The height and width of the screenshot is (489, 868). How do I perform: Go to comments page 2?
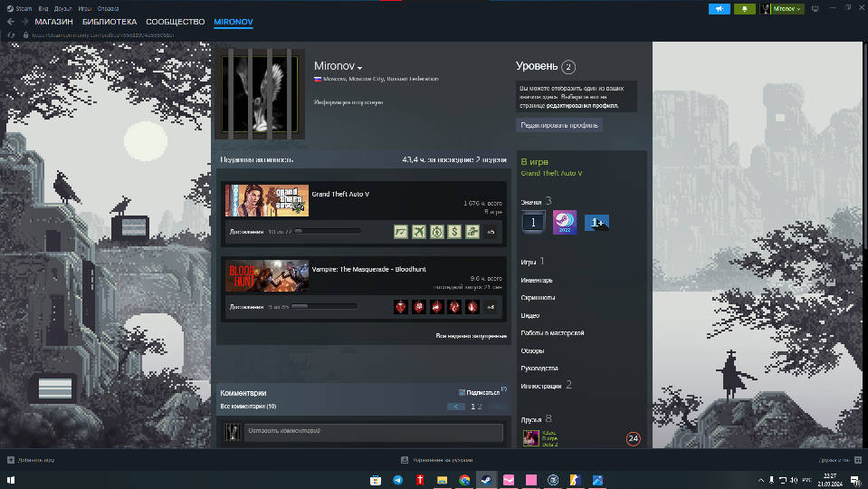(x=480, y=407)
